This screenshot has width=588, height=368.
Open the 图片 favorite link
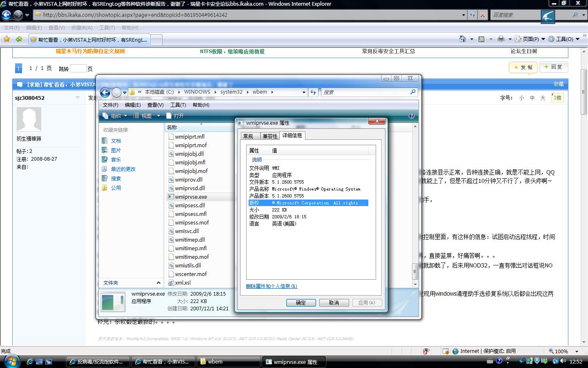[116, 150]
